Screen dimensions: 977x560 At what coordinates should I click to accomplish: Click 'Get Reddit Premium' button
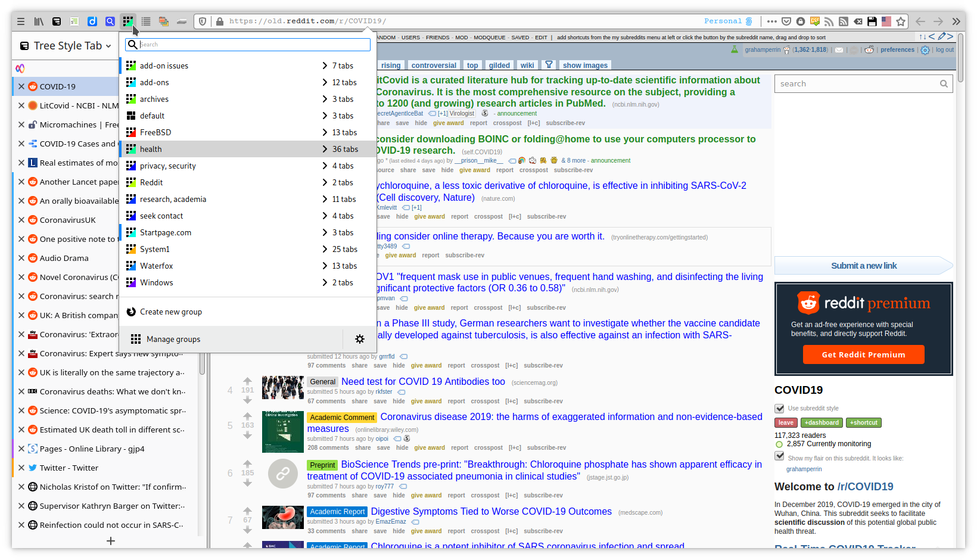point(863,354)
